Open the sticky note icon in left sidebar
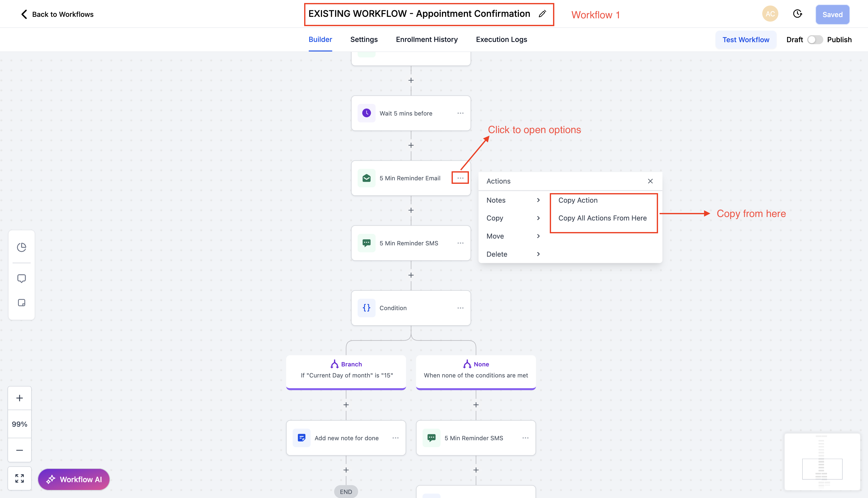Image resolution: width=868 pixels, height=498 pixels. [22, 302]
